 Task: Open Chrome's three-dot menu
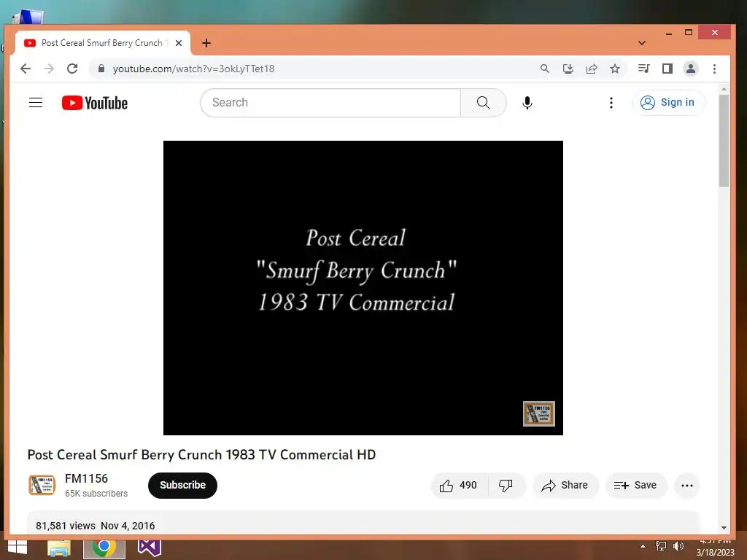click(x=714, y=69)
